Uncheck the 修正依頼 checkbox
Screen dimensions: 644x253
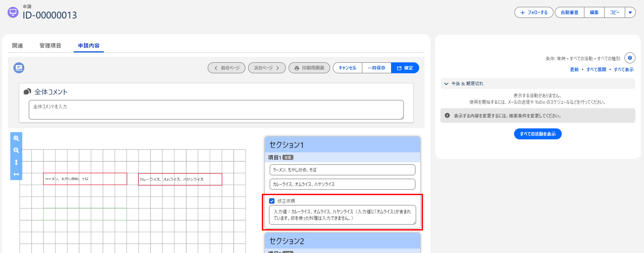(272, 201)
